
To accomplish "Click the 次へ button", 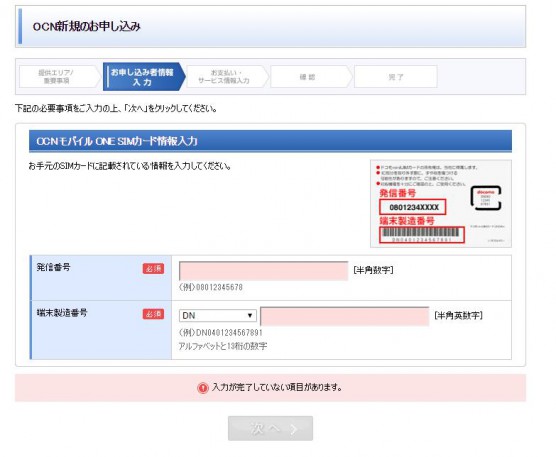I will [x=270, y=429].
